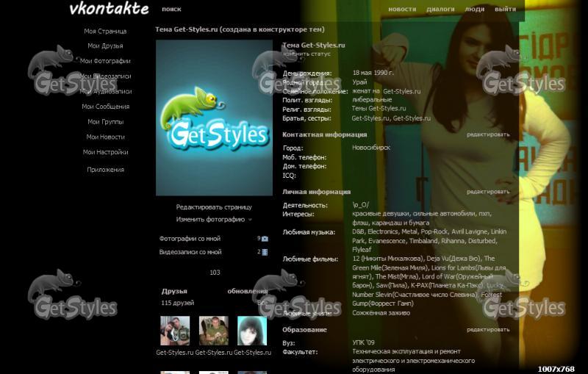This screenshot has height=374, width=588.
Task: Open the новости header link
Action: pos(401,10)
